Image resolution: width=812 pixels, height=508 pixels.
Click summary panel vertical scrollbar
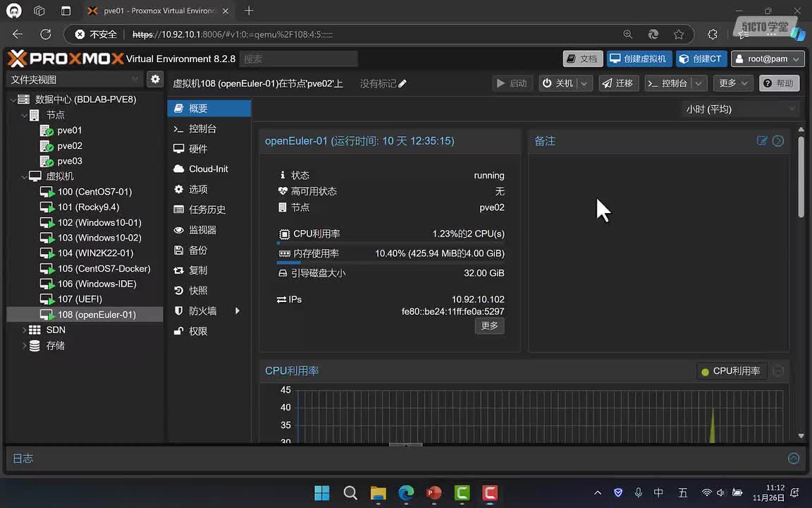click(801, 176)
